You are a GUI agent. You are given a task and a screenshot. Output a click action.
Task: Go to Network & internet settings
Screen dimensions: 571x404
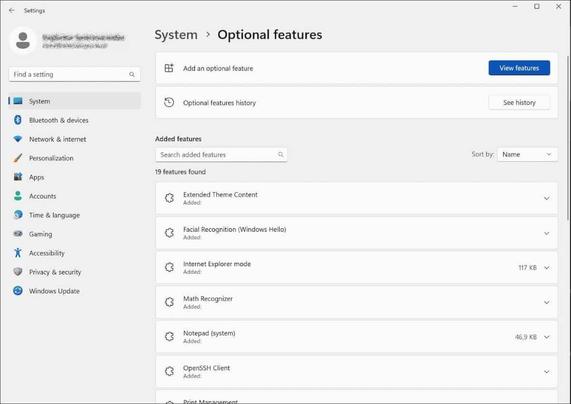click(x=75, y=139)
